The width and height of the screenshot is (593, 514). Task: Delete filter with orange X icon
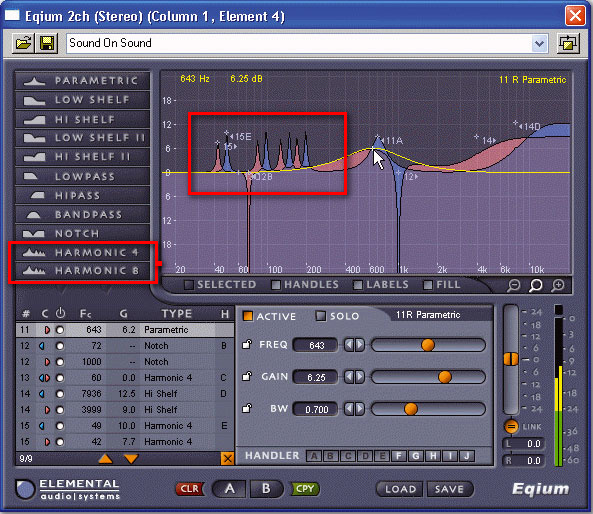click(227, 459)
